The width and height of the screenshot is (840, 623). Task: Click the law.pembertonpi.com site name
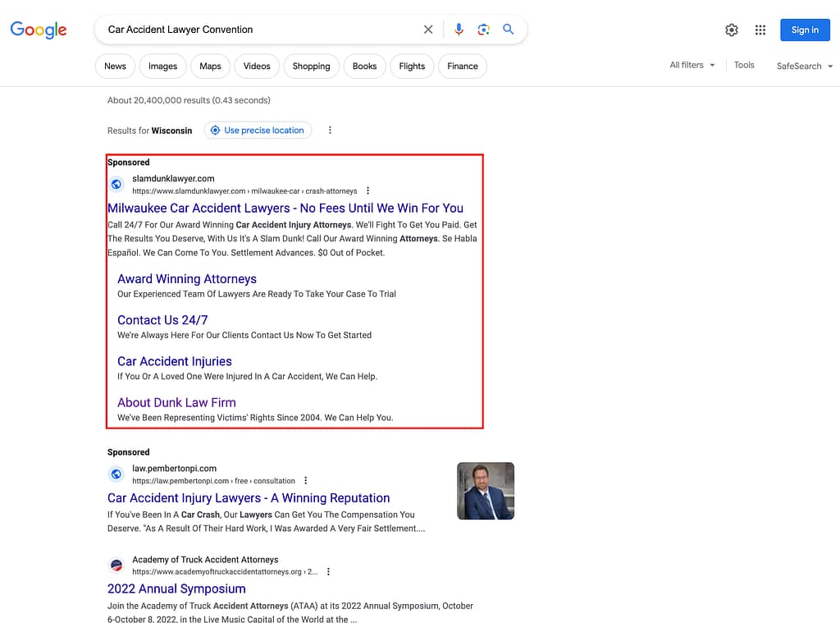(174, 469)
